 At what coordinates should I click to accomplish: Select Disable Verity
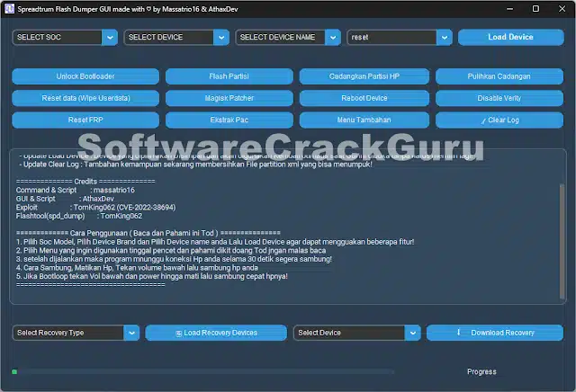click(499, 98)
